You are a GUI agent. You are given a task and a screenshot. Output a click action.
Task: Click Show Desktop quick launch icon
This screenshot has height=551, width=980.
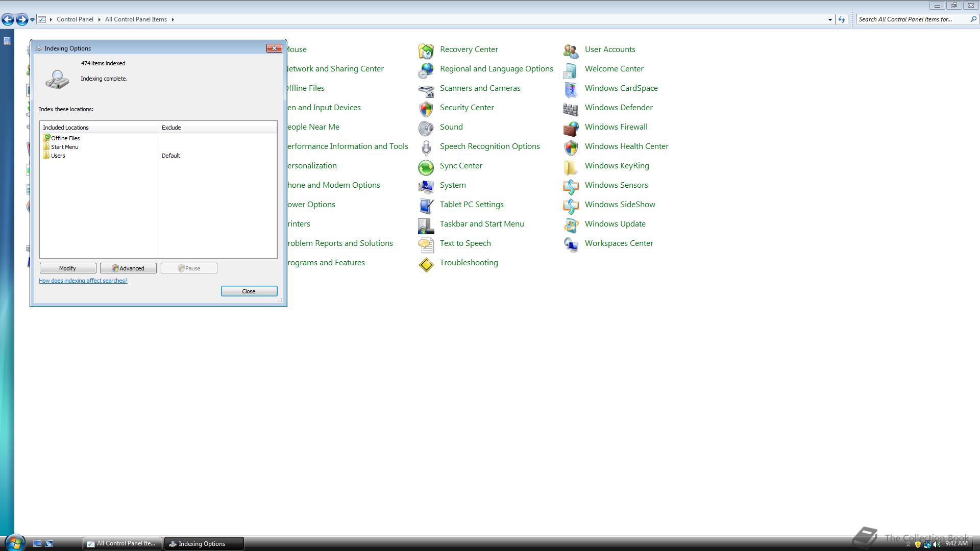pyautogui.click(x=37, y=544)
